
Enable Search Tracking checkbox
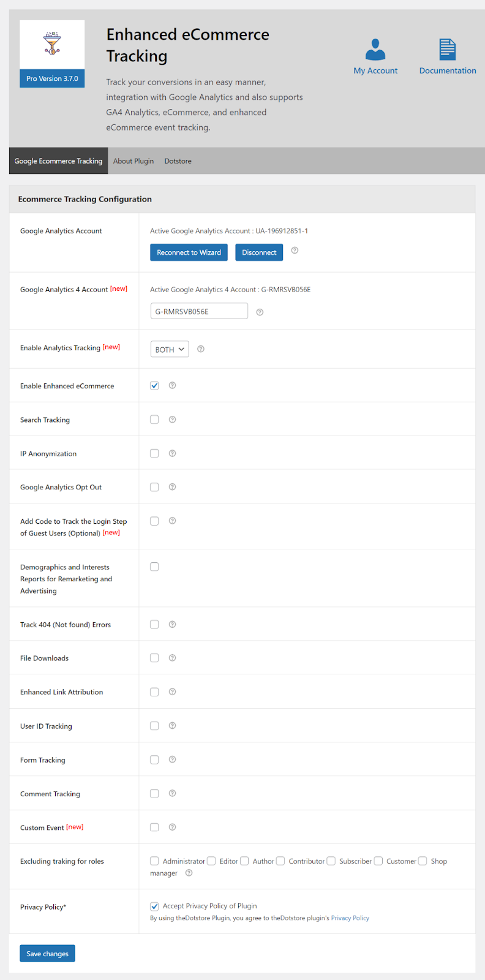click(154, 420)
